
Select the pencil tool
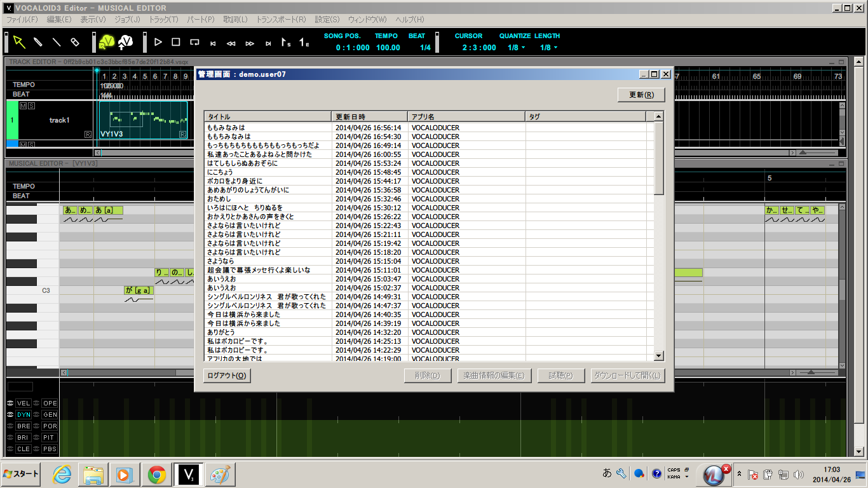coord(38,42)
